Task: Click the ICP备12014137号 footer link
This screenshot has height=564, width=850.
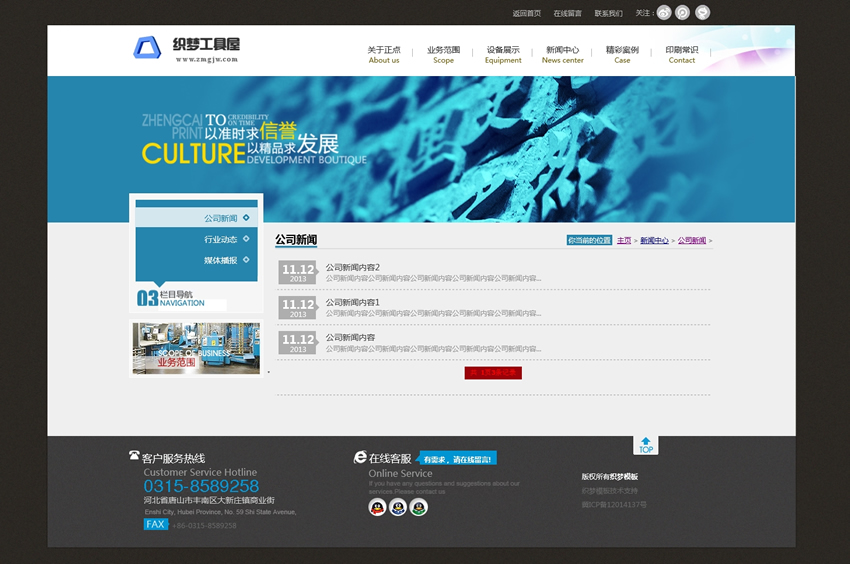Action: [614, 505]
